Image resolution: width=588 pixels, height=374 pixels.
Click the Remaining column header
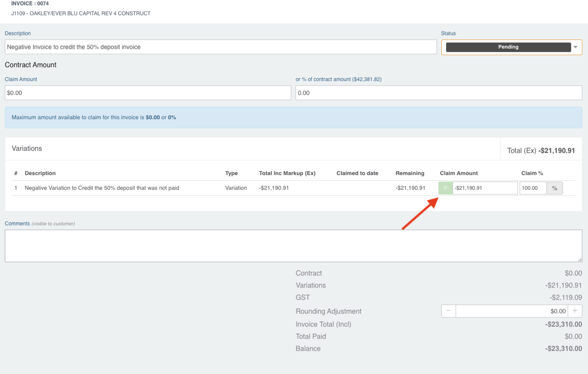tap(410, 173)
